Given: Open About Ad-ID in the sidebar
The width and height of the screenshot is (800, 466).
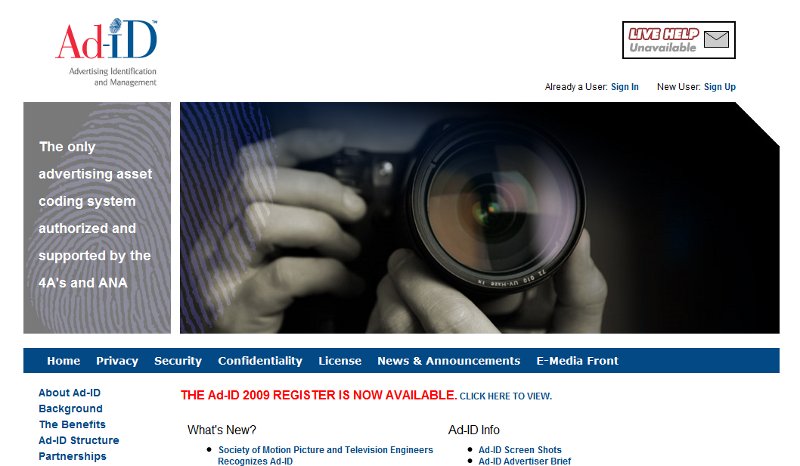Looking at the screenshot, I should click(x=69, y=393).
